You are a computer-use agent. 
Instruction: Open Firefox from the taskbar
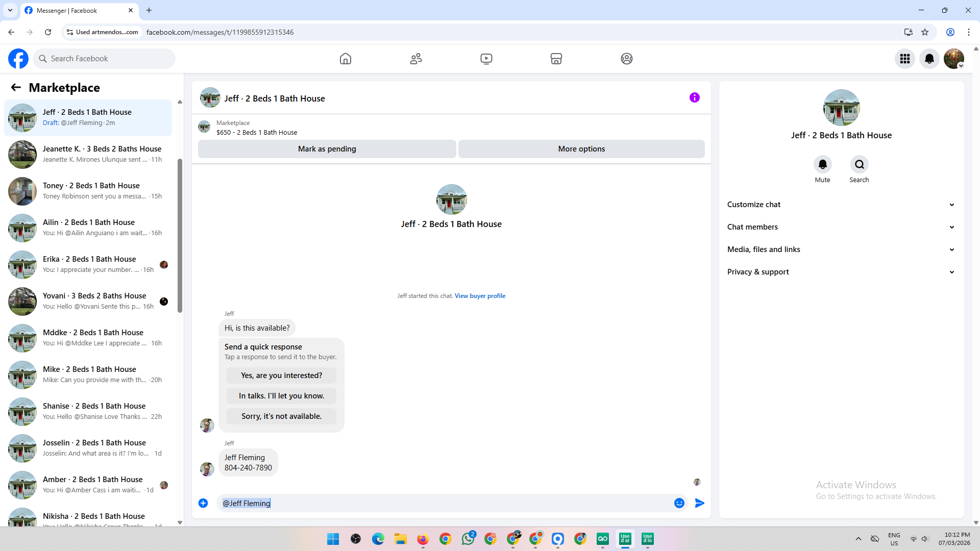(423, 539)
